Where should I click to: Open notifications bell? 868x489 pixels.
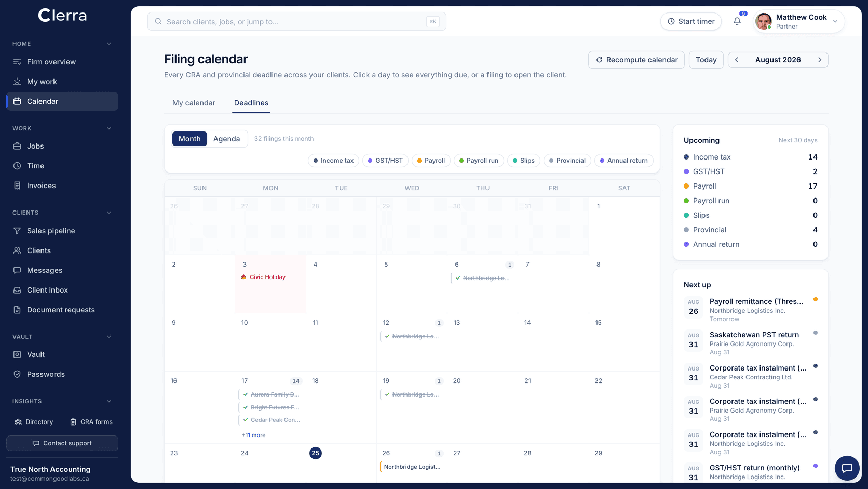tap(737, 21)
